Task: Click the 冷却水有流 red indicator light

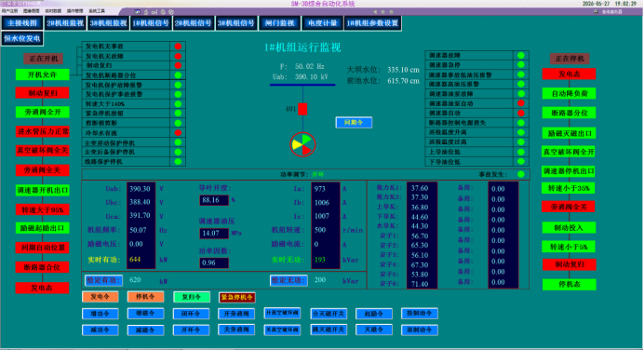Action: [178, 133]
